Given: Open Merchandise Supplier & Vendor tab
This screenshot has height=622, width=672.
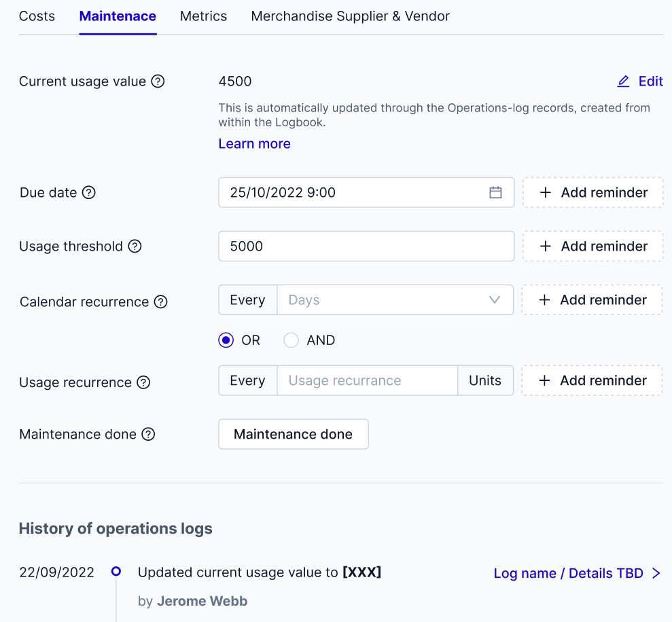Looking at the screenshot, I should tap(350, 16).
